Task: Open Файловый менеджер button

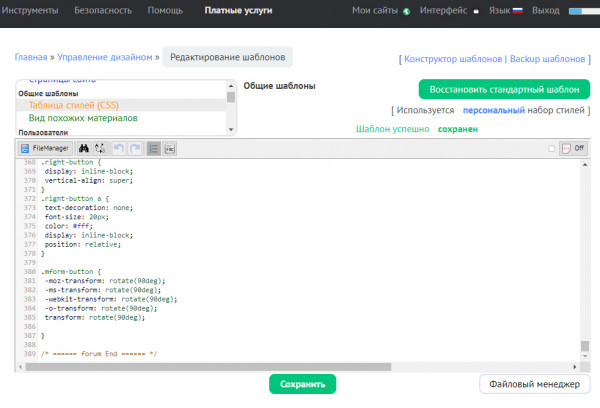Action: [535, 384]
